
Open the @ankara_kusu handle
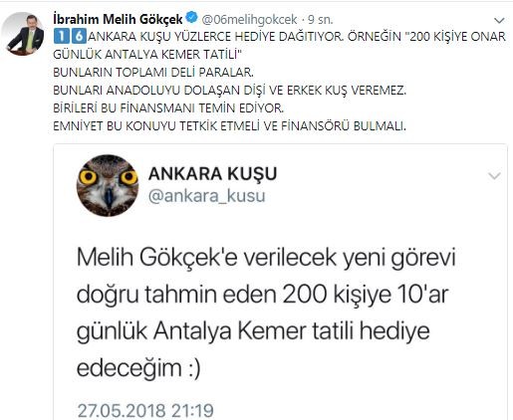pyautogui.click(x=206, y=195)
